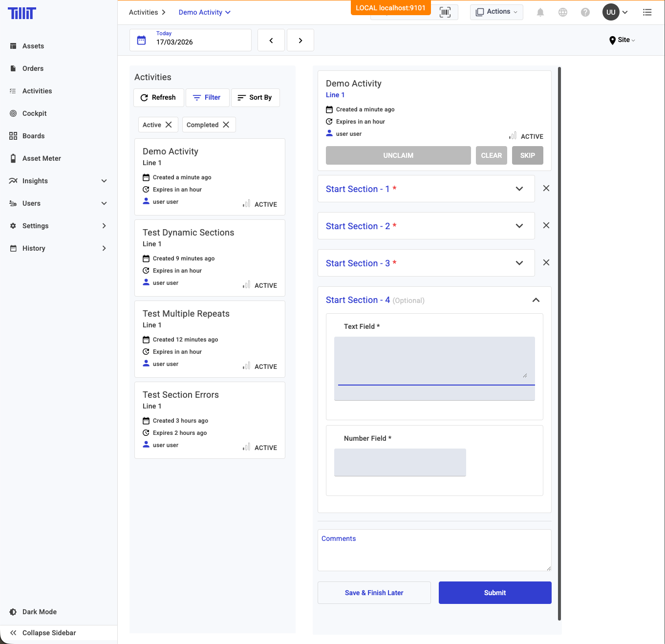Screen dimensions: 665x644
Task: Go to the previous day arrow
Action: [x=271, y=40]
